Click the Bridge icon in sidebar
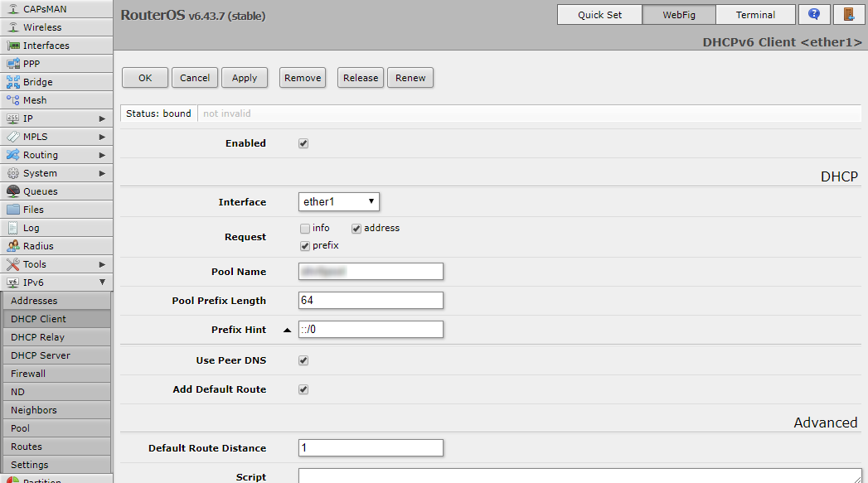This screenshot has height=483, width=868. (x=13, y=82)
